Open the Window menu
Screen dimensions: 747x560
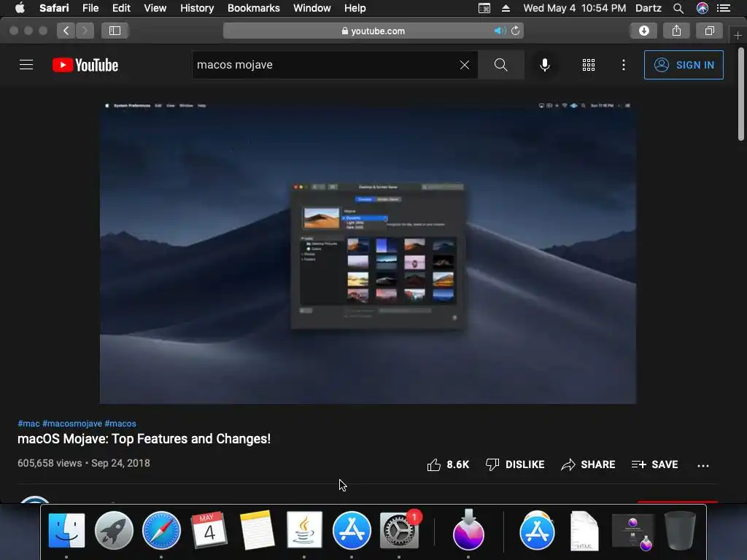pyautogui.click(x=311, y=8)
